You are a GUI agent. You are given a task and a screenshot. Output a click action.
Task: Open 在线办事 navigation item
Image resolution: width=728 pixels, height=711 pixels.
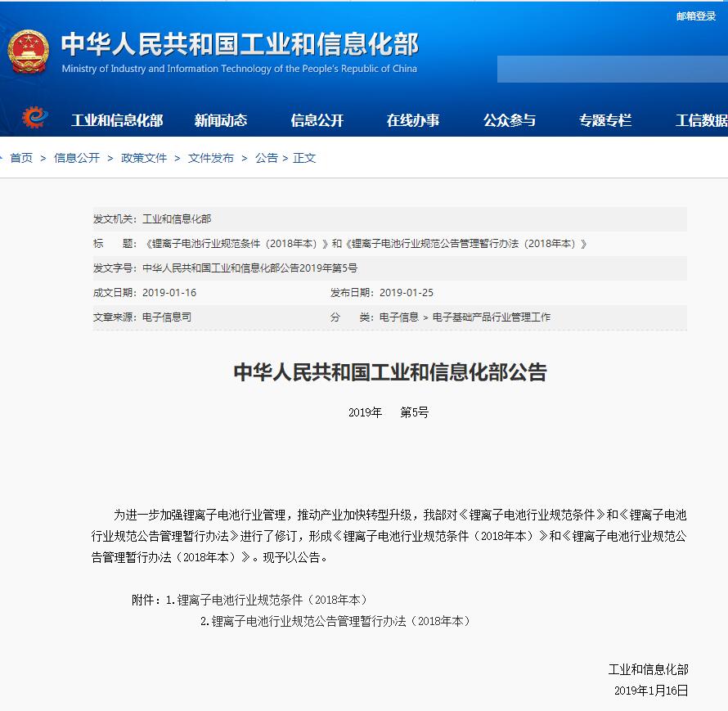coord(413,120)
